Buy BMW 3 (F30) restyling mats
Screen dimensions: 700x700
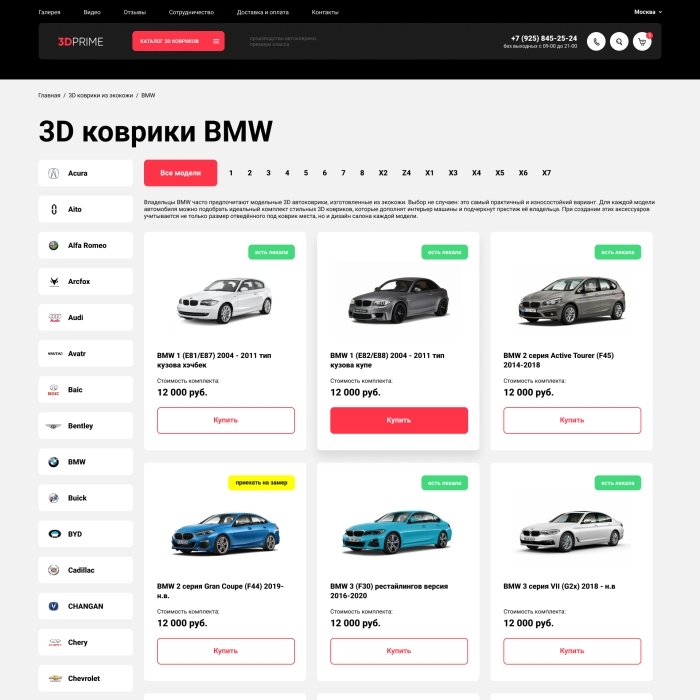click(x=399, y=651)
